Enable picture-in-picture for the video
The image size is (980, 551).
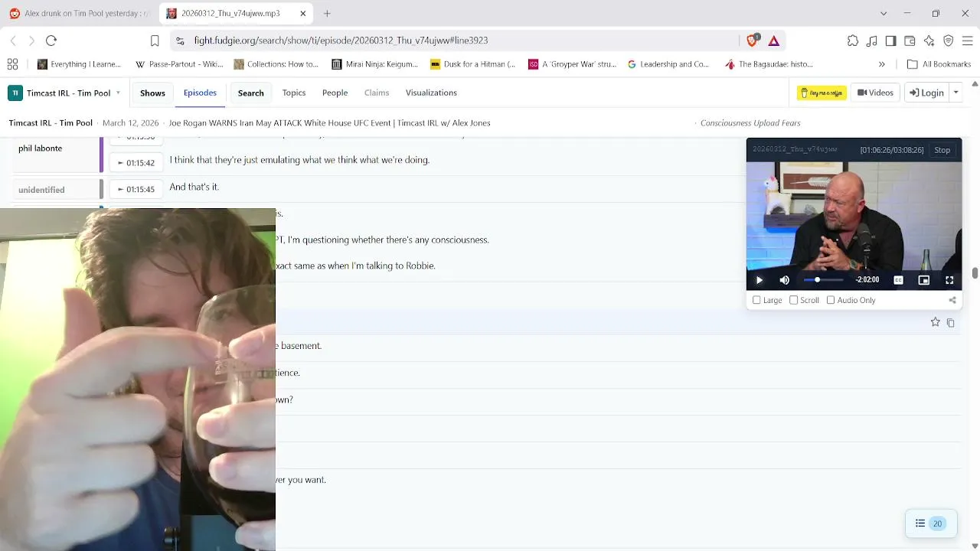click(924, 280)
